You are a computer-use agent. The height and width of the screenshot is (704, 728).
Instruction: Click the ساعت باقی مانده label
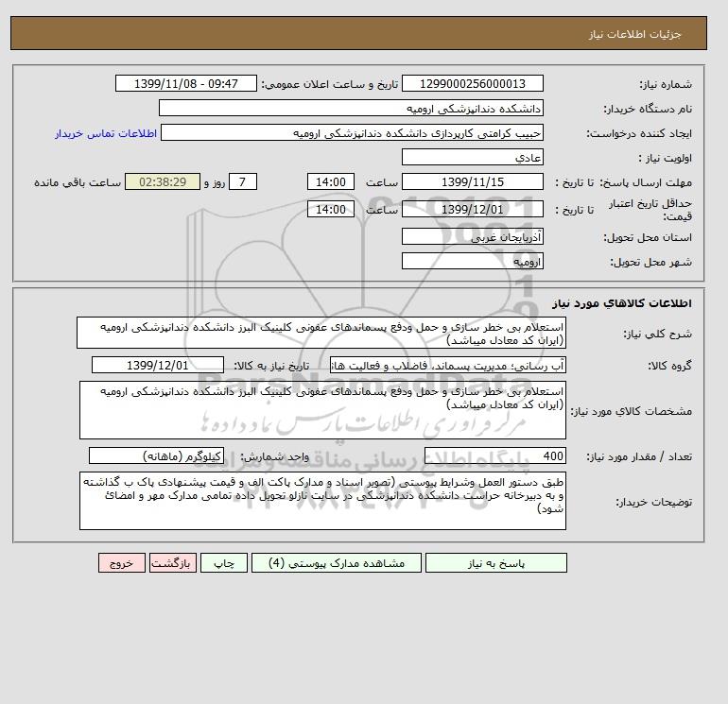coord(78,182)
